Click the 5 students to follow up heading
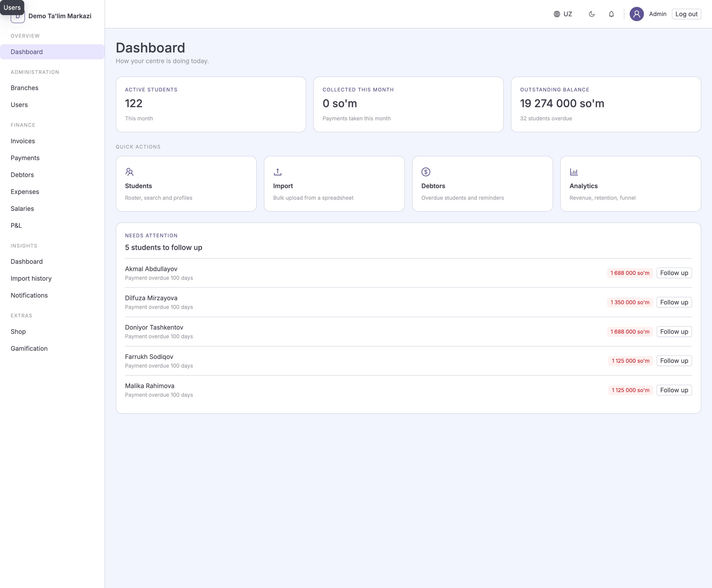The width and height of the screenshot is (712, 588). (164, 248)
